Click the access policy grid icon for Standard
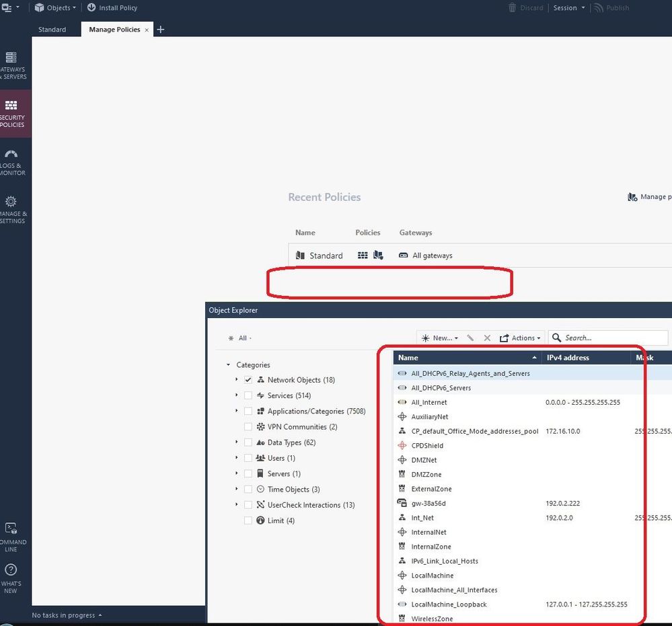Image resolution: width=672 pixels, height=626 pixels. [x=363, y=256]
